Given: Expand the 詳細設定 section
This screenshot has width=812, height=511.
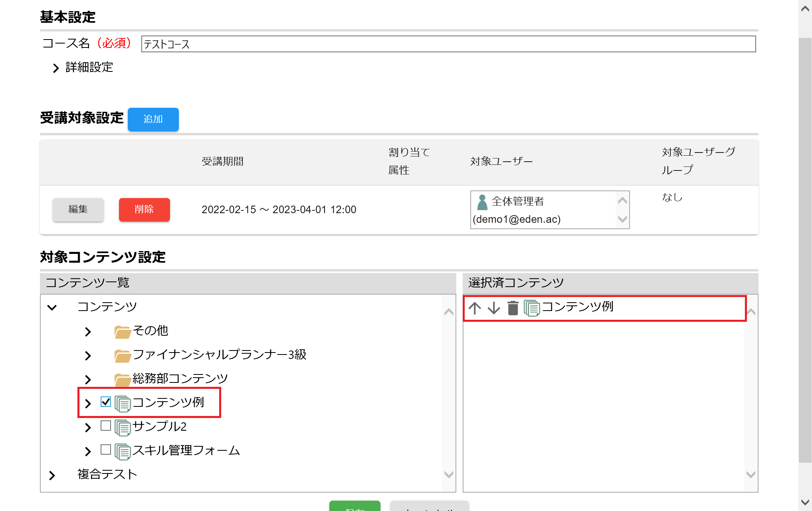Looking at the screenshot, I should (56, 68).
